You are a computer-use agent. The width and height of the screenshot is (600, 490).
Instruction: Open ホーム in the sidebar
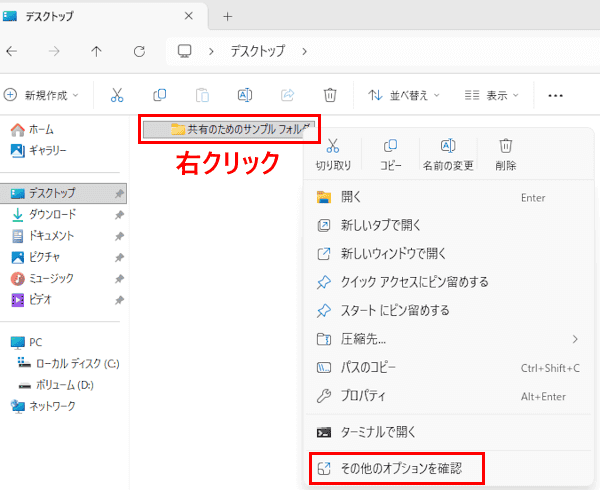(x=33, y=130)
